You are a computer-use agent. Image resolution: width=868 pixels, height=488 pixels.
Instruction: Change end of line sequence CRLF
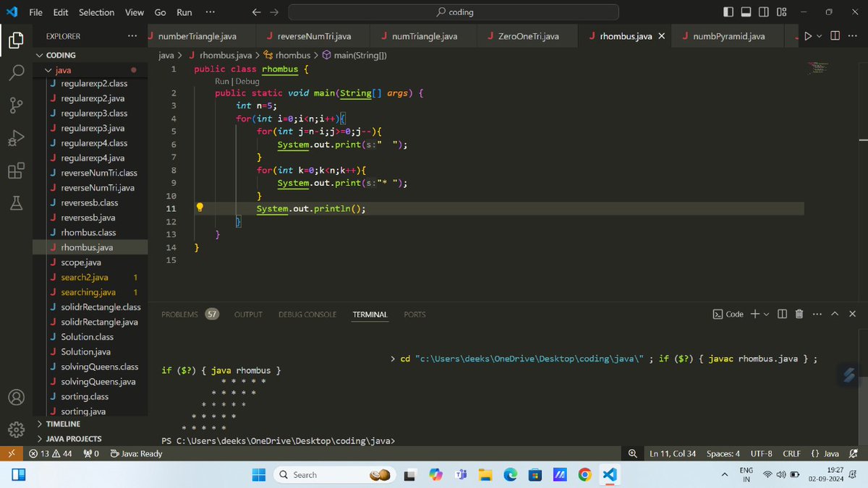[x=791, y=453]
